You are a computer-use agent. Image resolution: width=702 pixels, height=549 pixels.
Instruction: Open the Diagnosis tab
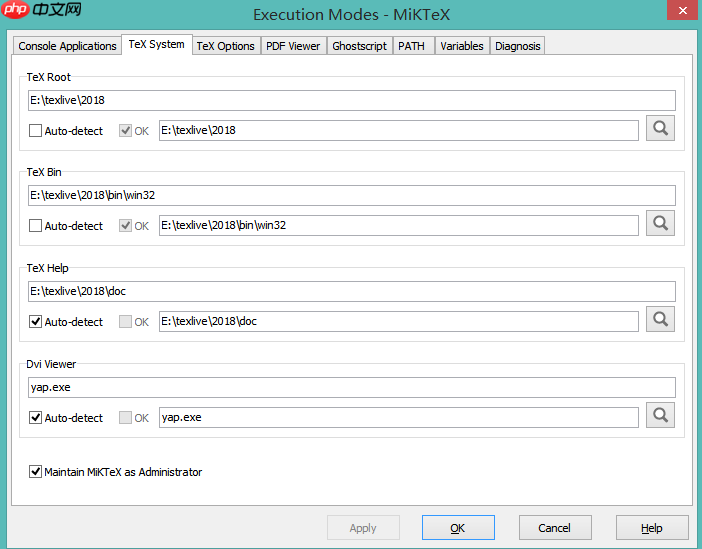pos(518,46)
